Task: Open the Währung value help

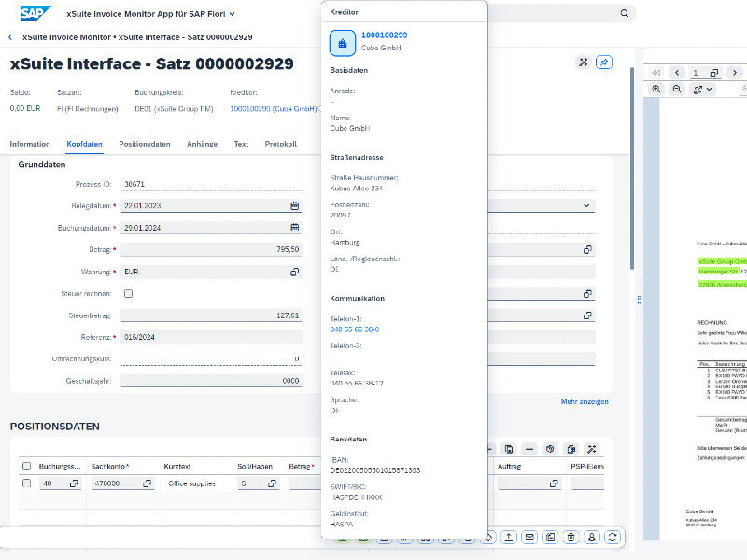Action: [295, 272]
